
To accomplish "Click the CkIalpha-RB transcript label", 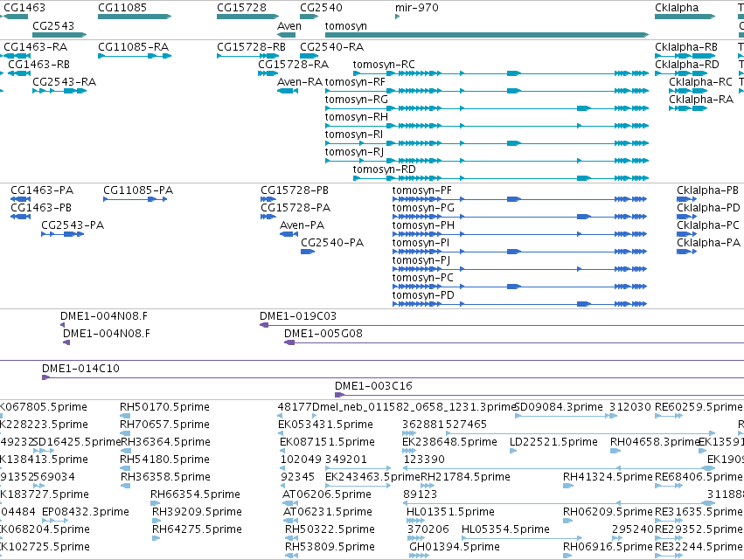I will pyautogui.click(x=686, y=47).
